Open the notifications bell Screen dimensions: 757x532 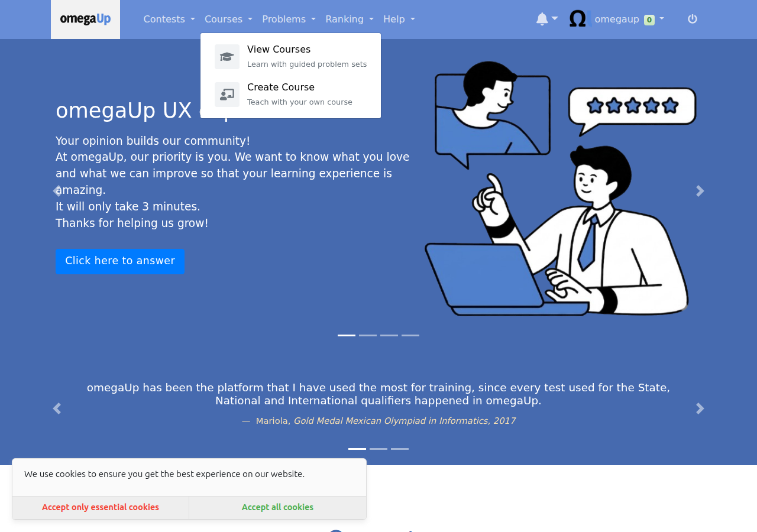point(546,19)
